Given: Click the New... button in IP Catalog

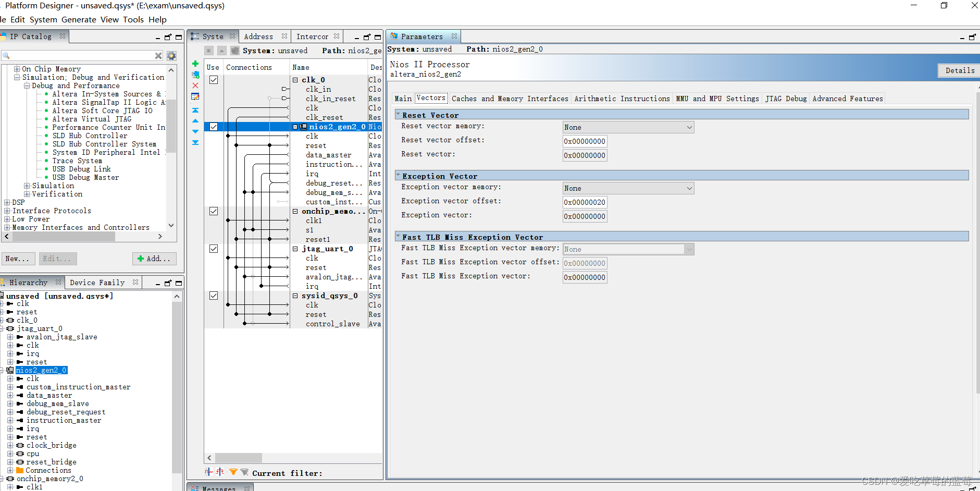Looking at the screenshot, I should tap(19, 259).
